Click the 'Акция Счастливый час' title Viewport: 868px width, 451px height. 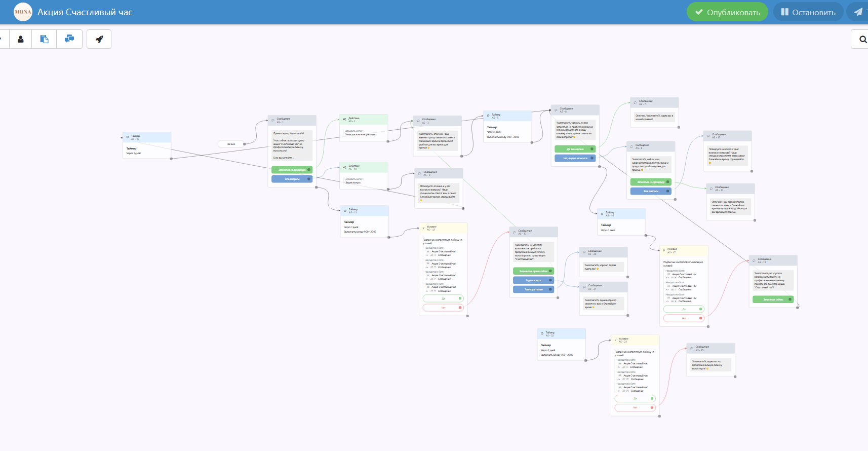pos(85,12)
